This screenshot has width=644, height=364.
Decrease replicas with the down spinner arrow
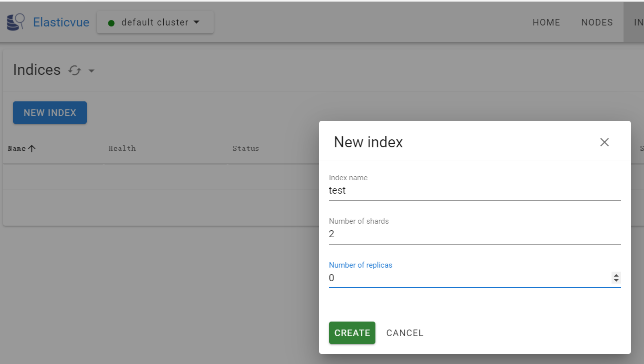(617, 281)
